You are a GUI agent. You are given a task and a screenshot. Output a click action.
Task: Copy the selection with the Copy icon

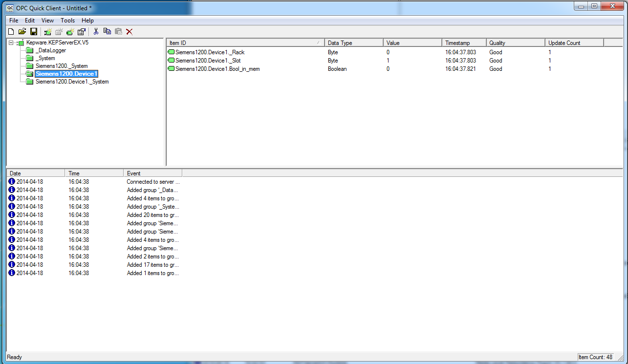[x=107, y=32]
